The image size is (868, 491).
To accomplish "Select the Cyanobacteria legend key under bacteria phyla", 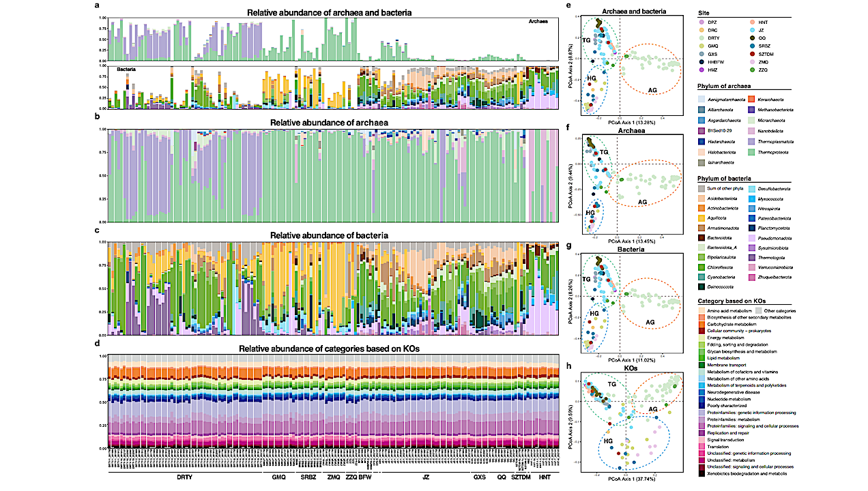I will pyautogui.click(x=701, y=277).
